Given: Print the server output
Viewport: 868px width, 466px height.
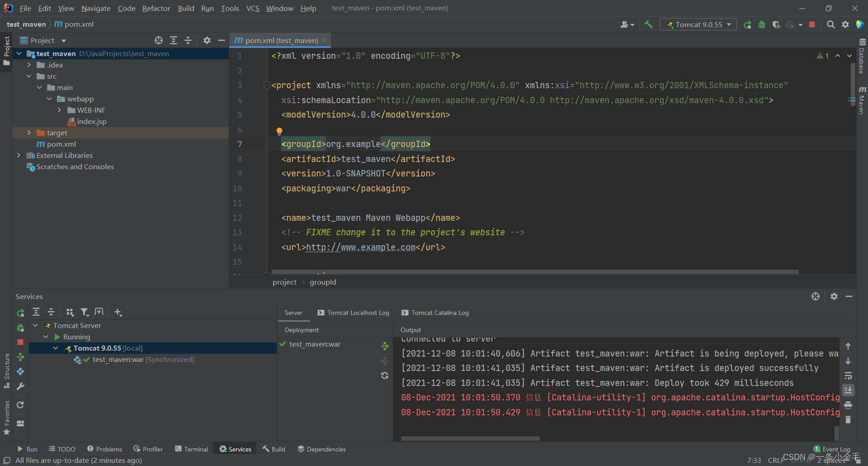Looking at the screenshot, I should pos(848,405).
